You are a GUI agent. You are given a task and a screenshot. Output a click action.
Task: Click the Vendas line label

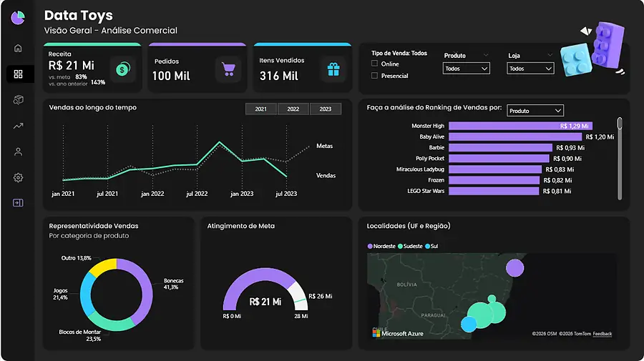[326, 176]
